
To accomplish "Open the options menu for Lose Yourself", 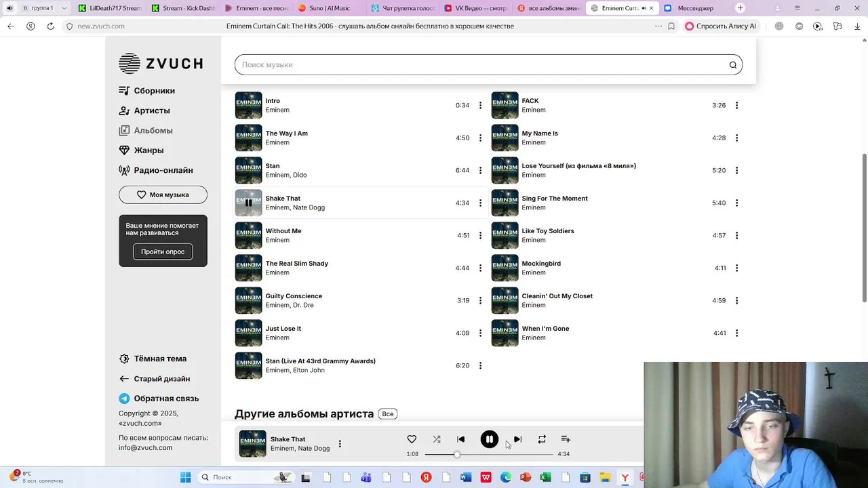I will tap(736, 170).
